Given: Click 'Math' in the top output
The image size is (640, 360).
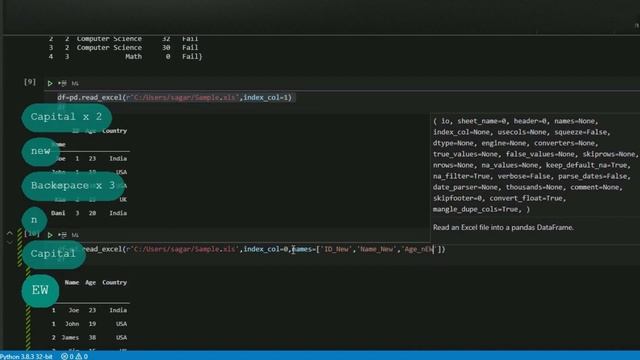Looking at the screenshot, I should [133, 57].
